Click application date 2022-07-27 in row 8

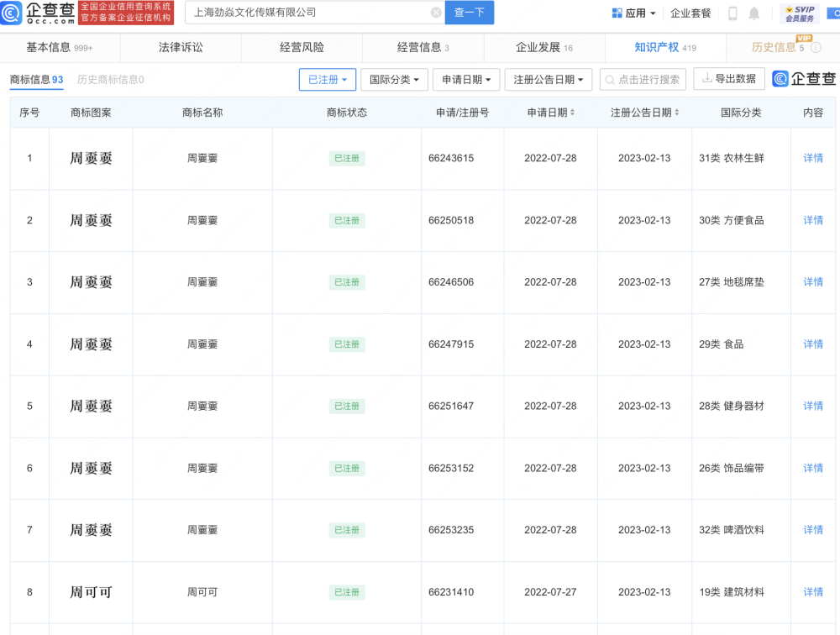pos(550,592)
